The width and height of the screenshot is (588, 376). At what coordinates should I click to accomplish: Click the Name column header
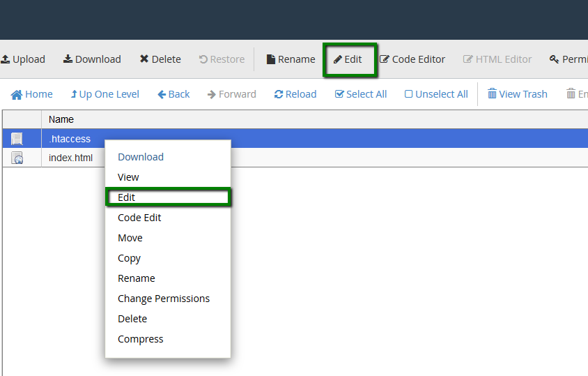61,119
